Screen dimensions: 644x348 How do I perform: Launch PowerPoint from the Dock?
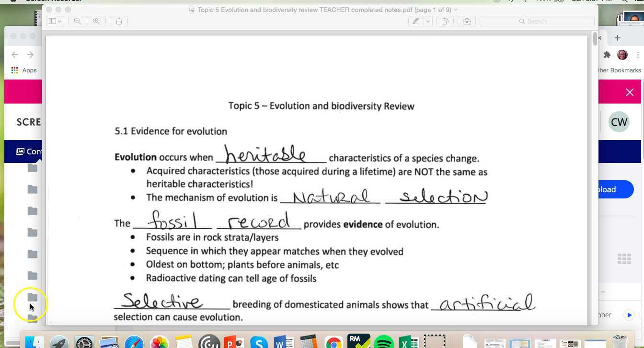click(234, 342)
